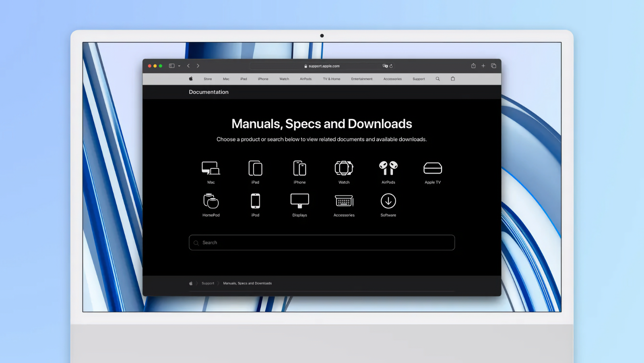Open Support navigation item
The height and width of the screenshot is (363, 644).
(419, 79)
